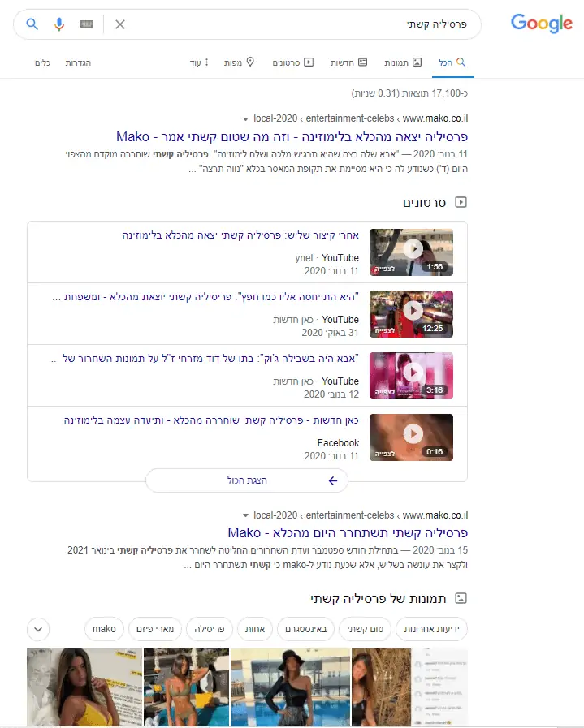Image resolution: width=584 pixels, height=728 pixels.
Task: Open the עוד (More) menu
Action: click(199, 62)
